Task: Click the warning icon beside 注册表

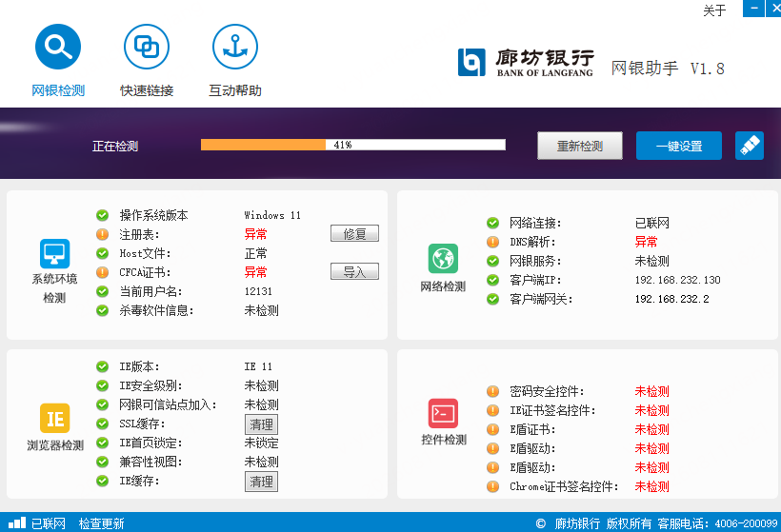Action: pyautogui.click(x=102, y=234)
